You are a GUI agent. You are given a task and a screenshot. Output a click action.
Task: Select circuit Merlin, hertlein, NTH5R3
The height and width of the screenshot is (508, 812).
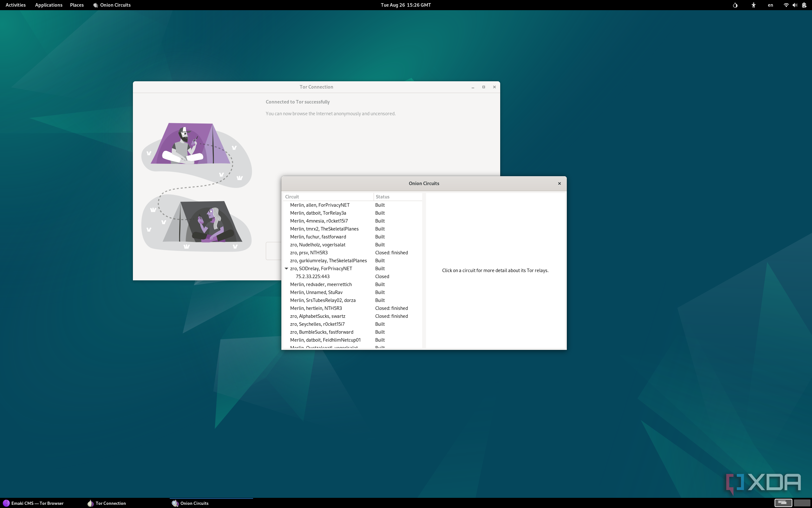tap(352, 308)
